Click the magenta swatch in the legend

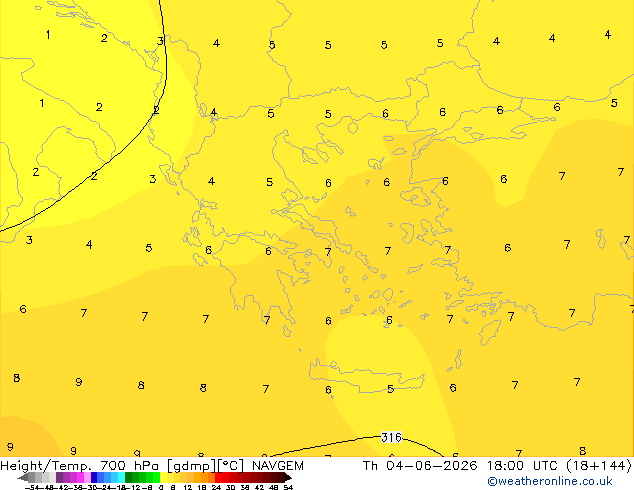coord(80,477)
